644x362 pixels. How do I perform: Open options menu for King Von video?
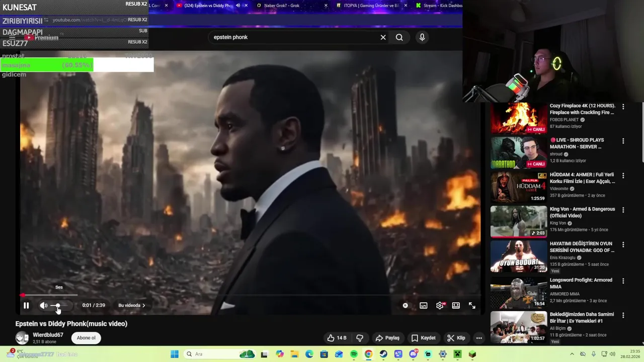pos(623,210)
